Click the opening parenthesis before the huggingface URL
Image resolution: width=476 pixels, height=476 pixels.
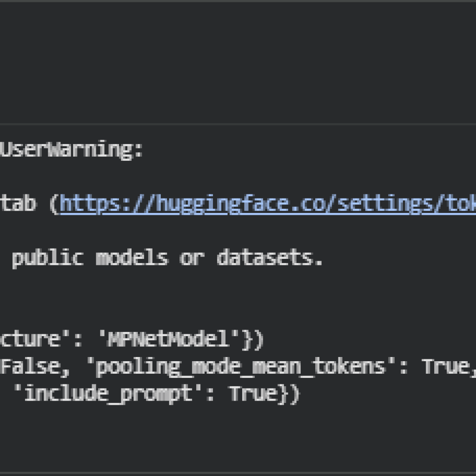point(54,204)
